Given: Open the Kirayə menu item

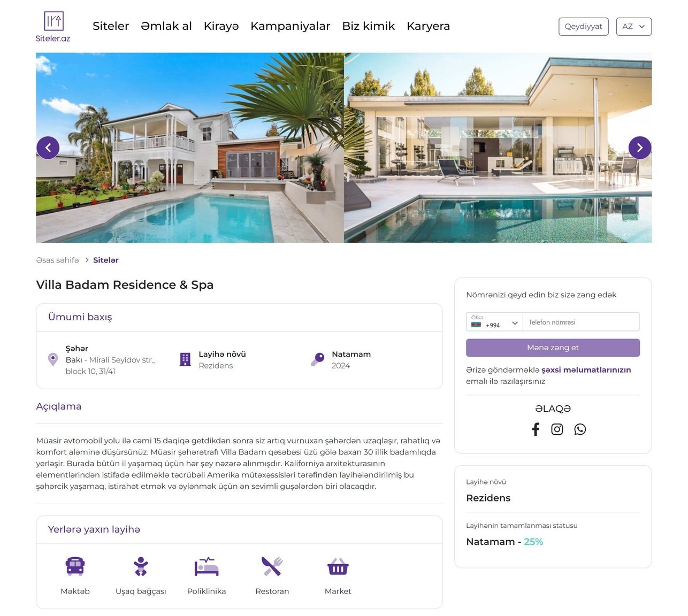Looking at the screenshot, I should (221, 26).
